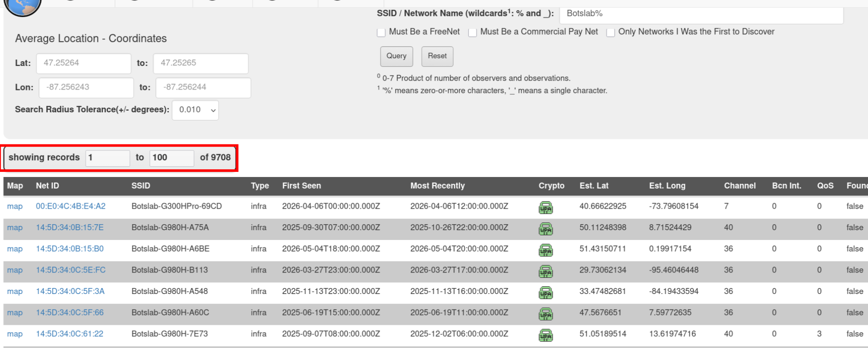Click the Most Recently column header

437,186
